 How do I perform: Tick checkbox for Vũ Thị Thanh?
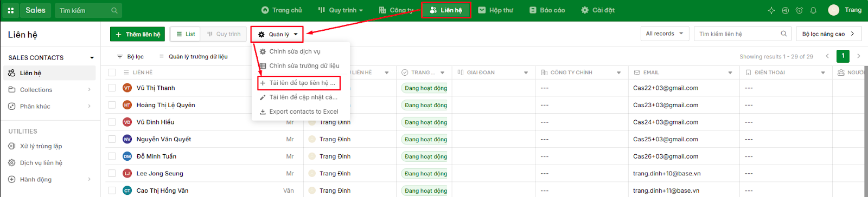(112, 88)
